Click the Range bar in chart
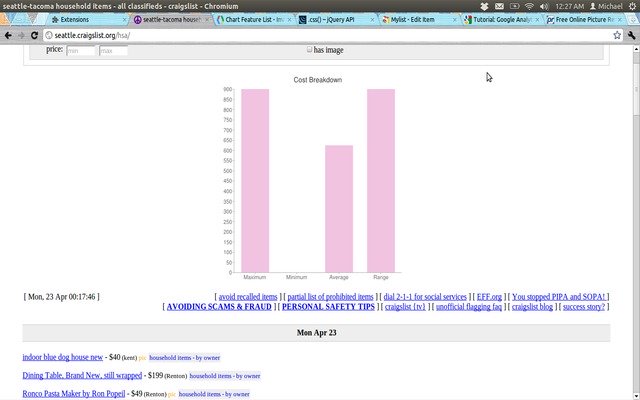640x400 pixels. [x=381, y=180]
